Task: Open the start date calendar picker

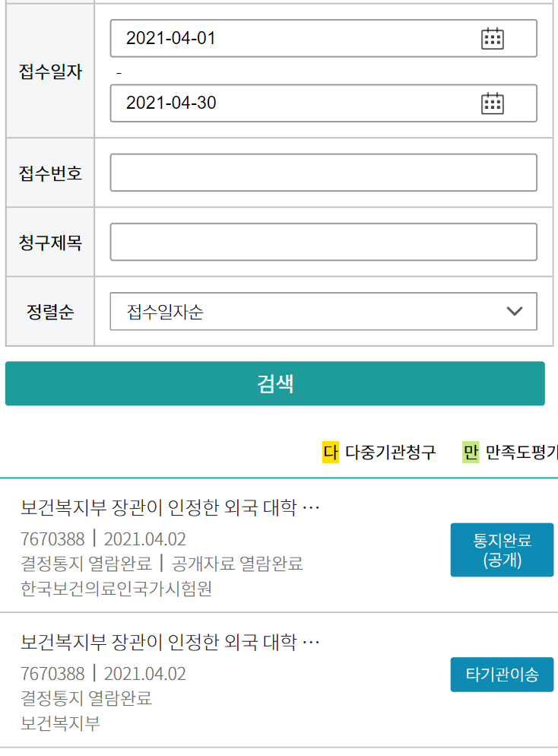Action: (x=493, y=38)
